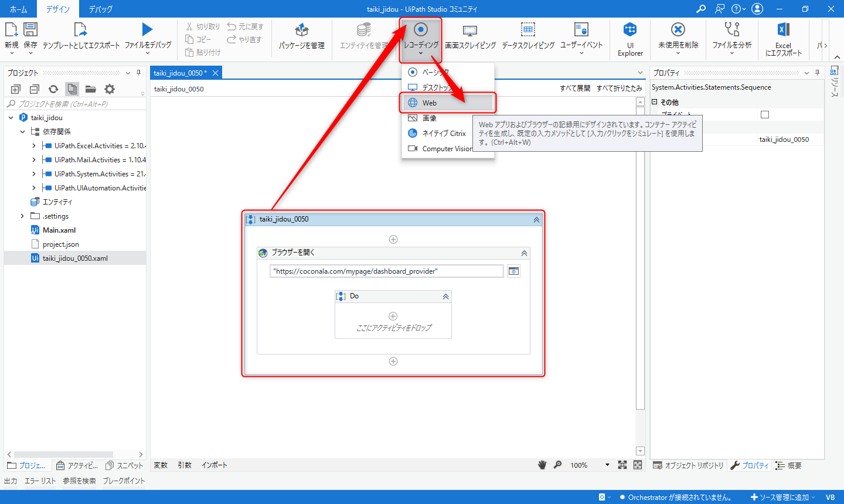Image resolution: width=844 pixels, height=504 pixels.
Task: Click the browser URL input field
Action: (x=386, y=271)
